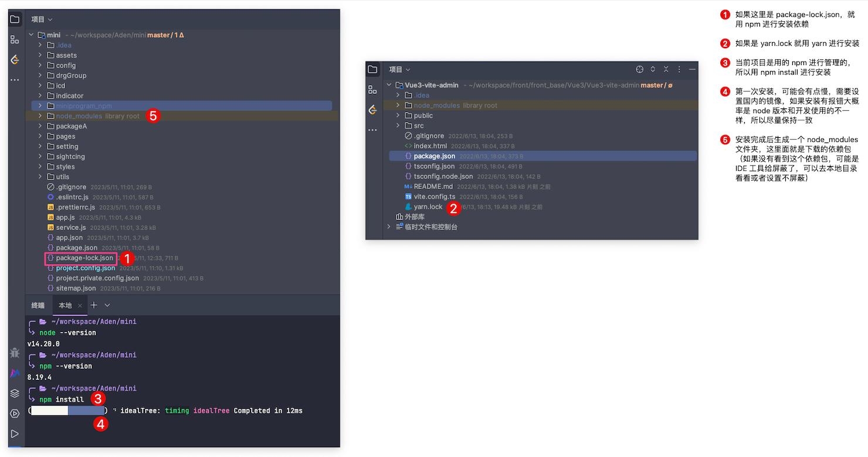
Task: Collapse the Vue3-vite-admin root node
Action: 388,85
